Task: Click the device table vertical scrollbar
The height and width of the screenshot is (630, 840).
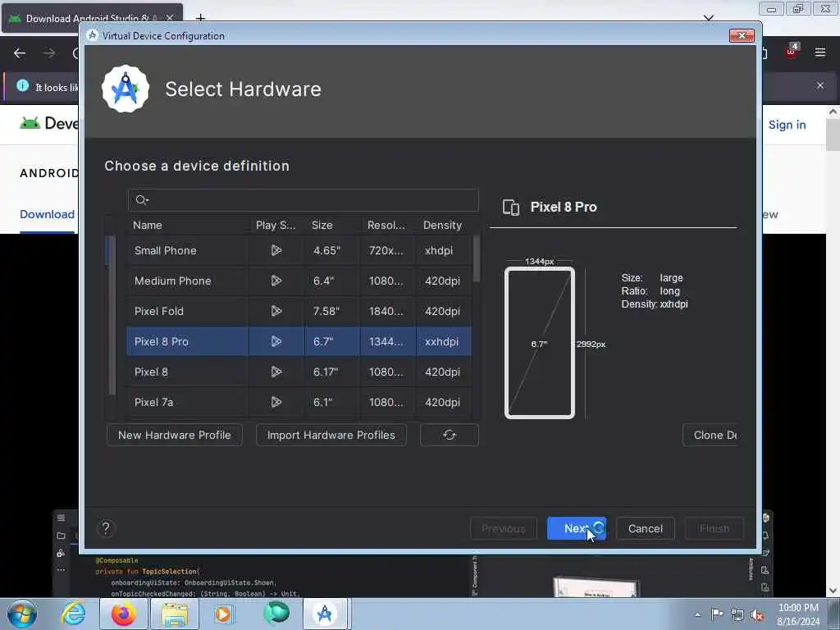Action: click(x=477, y=258)
